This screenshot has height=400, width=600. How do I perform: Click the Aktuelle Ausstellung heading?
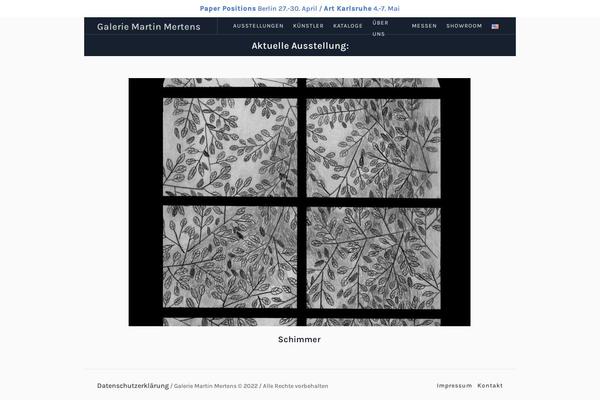click(x=300, y=46)
